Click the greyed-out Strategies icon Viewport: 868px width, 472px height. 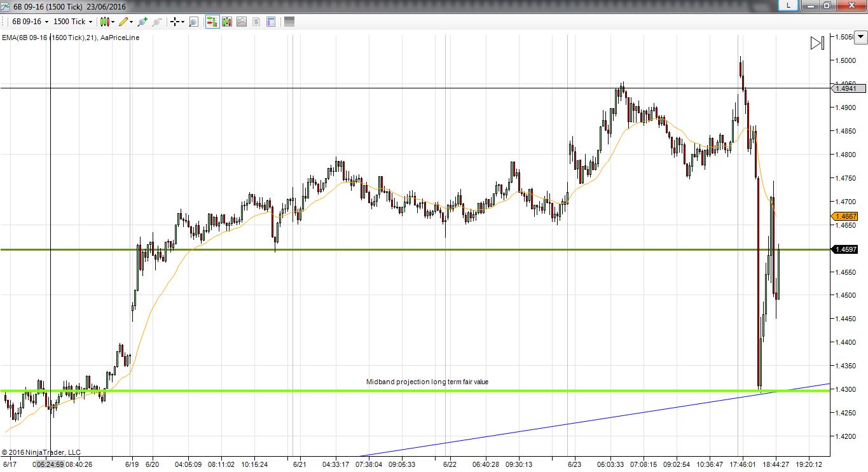point(256,22)
